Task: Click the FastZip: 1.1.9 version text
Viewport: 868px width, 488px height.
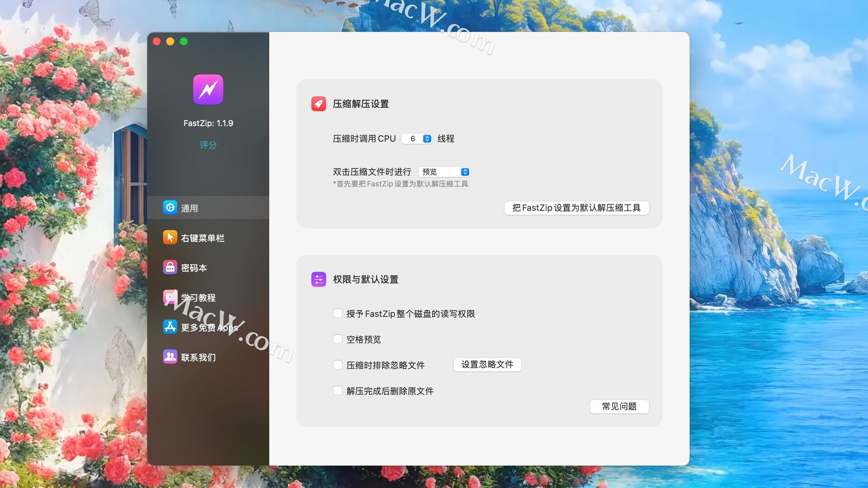Action: point(208,123)
